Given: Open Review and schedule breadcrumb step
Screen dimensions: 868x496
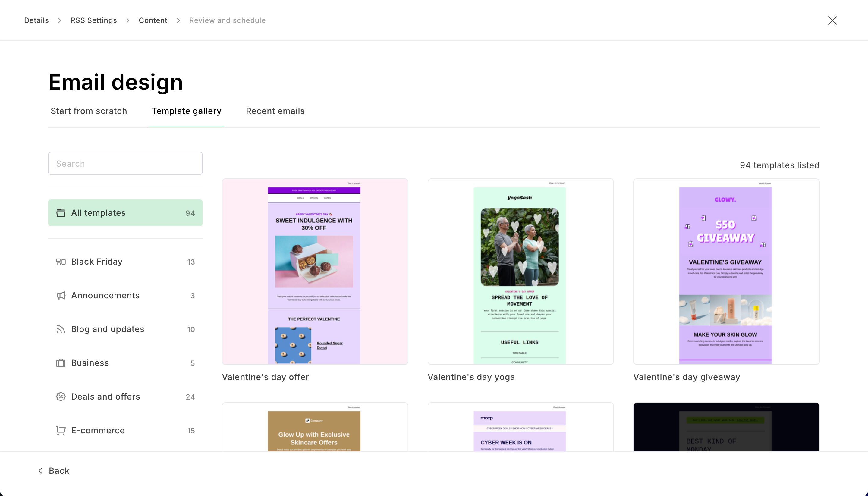Looking at the screenshot, I should coord(227,20).
